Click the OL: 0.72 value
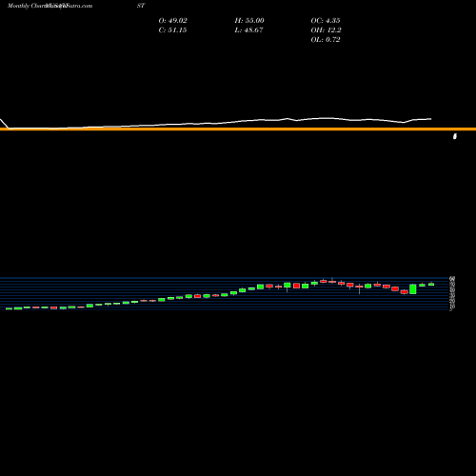Image resolution: width=476 pixels, height=476 pixels. click(x=326, y=40)
